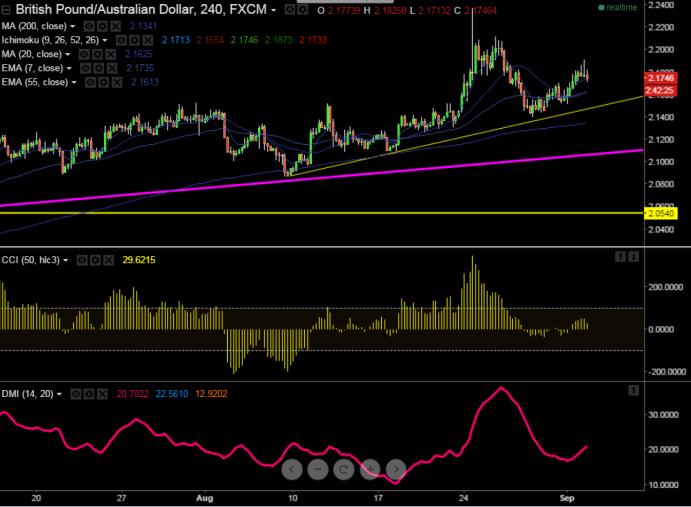Expand EMA (7, close) indicator menu arrow
Image resolution: width=691 pixels, height=507 pixels.
point(69,69)
